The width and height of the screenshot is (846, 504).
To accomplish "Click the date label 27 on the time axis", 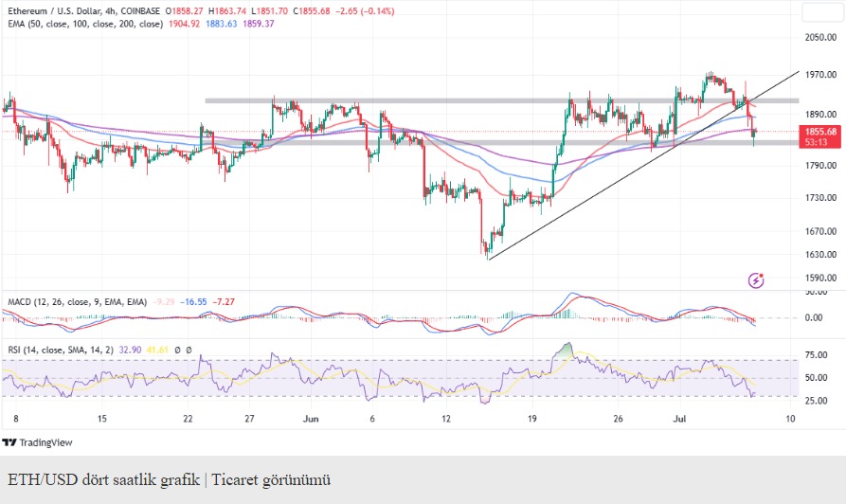I will (x=249, y=419).
